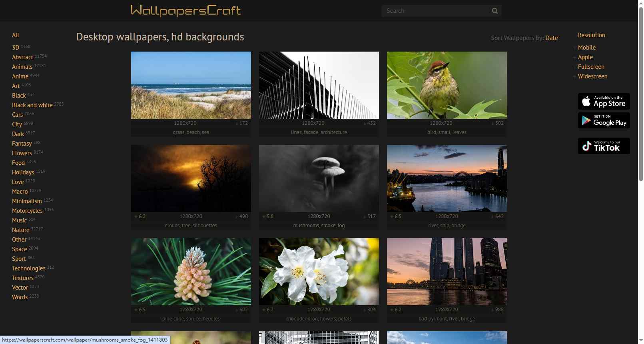Open the bird on leaves thumbnail
This screenshot has height=344, width=644.
point(447,85)
